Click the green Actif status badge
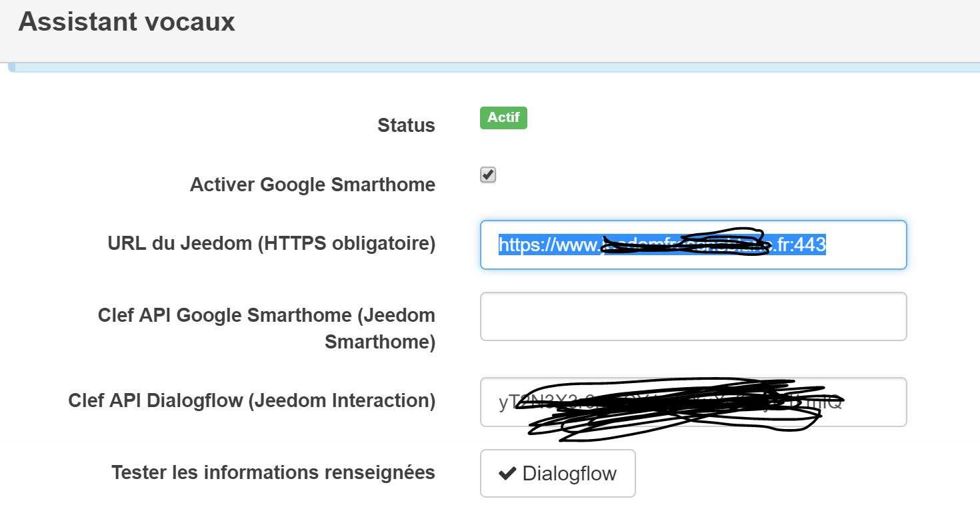 tap(503, 117)
